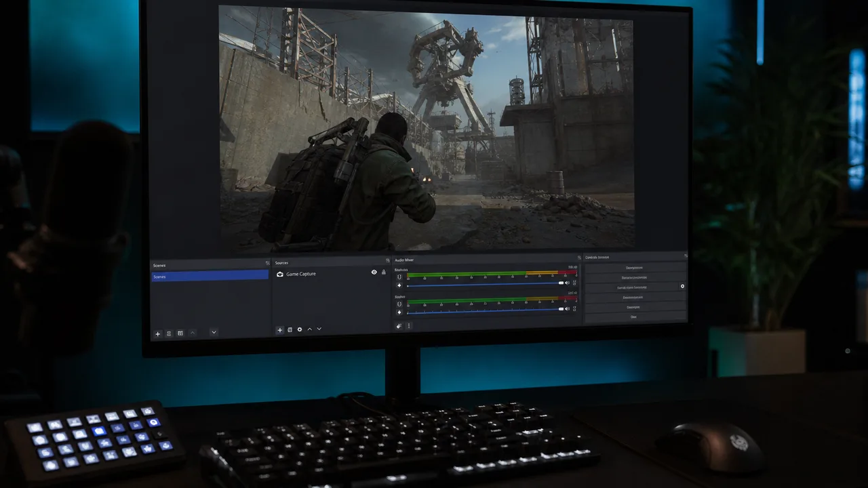Viewport: 868px width, 488px height.
Task: Click the bottom button in Controls panel
Action: click(635, 317)
